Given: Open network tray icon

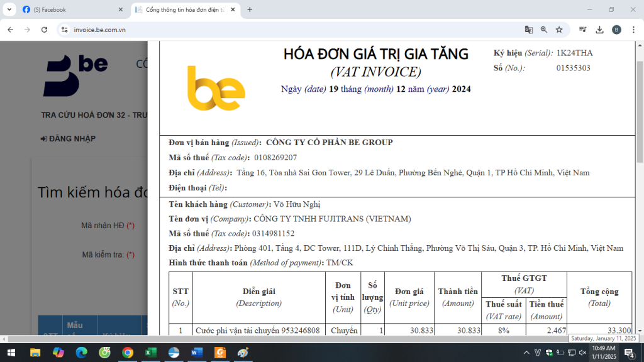Looking at the screenshot, I should tap(571, 353).
